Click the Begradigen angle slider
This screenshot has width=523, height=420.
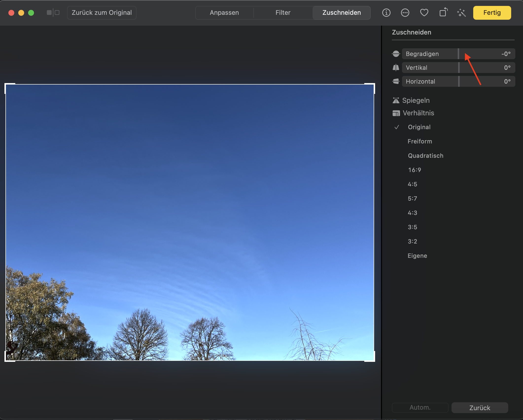point(458,54)
